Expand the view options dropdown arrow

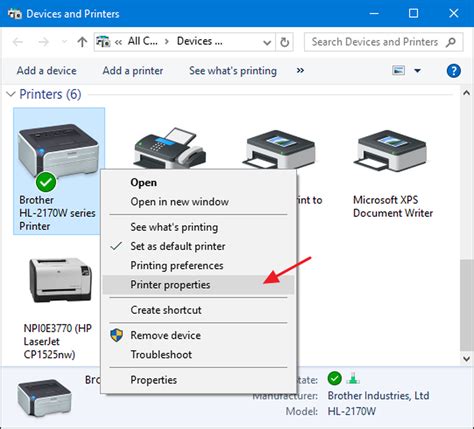coord(417,71)
